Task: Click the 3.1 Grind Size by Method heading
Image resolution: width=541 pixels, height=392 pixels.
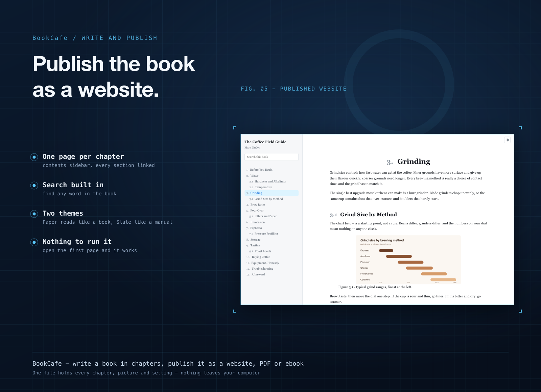Action: click(363, 215)
